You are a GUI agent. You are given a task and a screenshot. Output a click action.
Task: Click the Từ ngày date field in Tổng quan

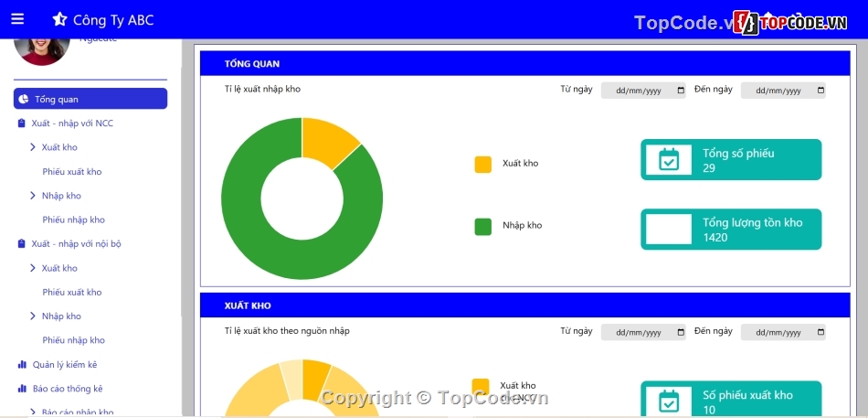[x=643, y=91]
